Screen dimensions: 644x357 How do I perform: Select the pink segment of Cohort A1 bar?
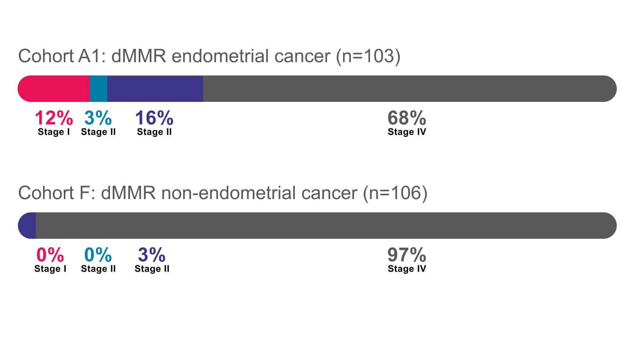point(54,89)
